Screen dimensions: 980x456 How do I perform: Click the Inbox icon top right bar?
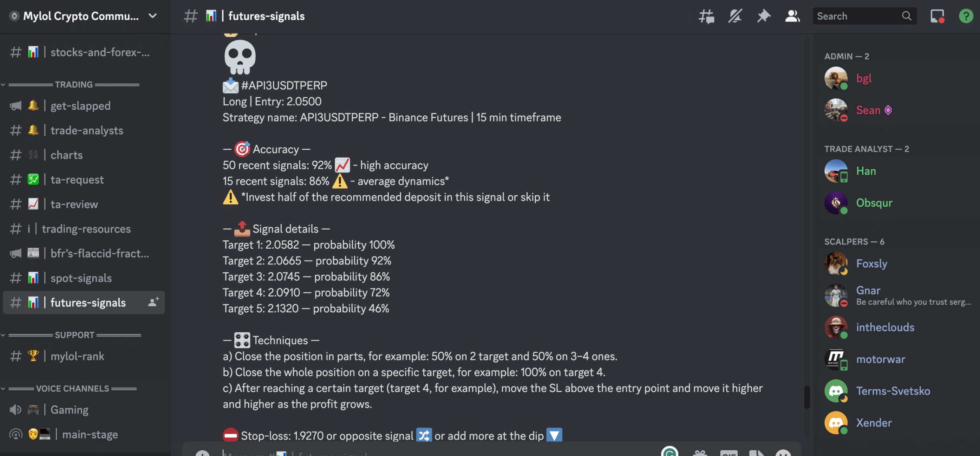tap(936, 16)
